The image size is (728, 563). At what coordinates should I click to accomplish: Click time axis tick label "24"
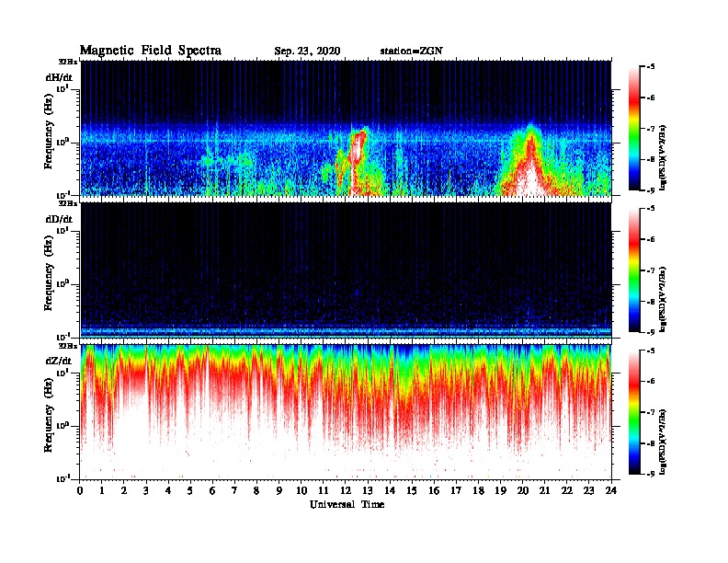click(x=611, y=491)
